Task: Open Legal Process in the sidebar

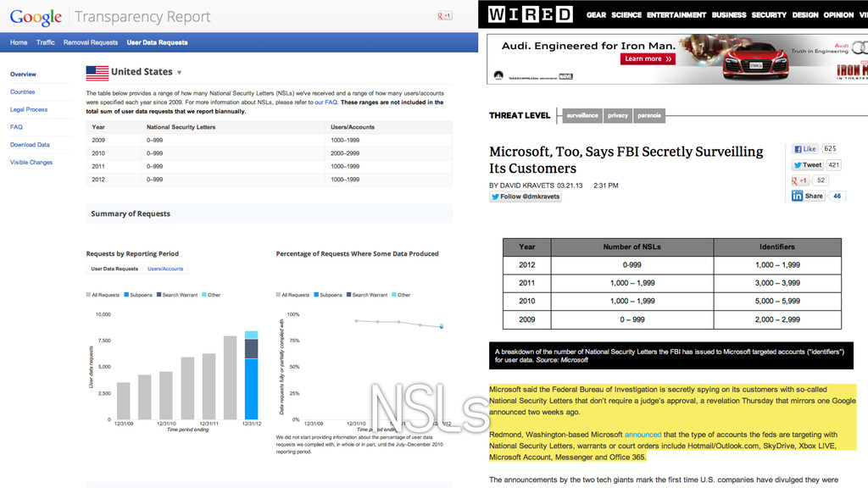Action: (29, 109)
